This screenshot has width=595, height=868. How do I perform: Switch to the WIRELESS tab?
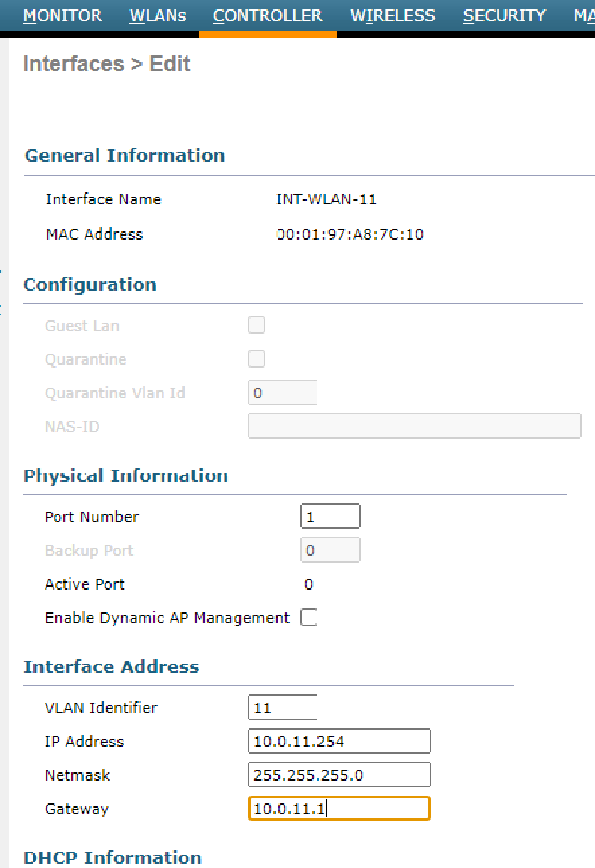click(392, 15)
